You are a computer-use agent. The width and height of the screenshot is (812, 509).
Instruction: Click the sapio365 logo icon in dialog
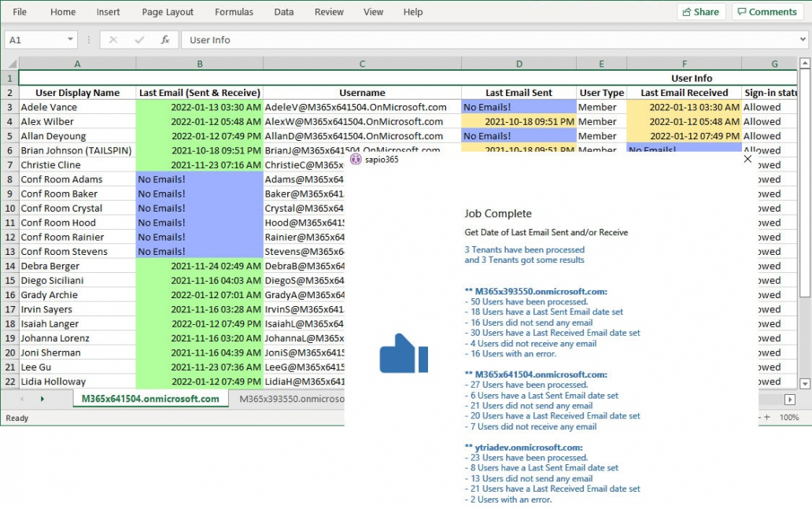click(x=356, y=159)
